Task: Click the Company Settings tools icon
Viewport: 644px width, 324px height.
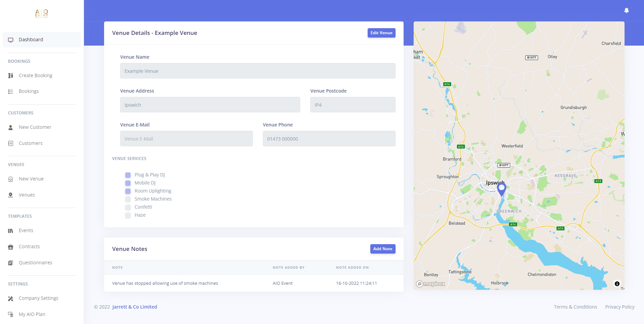Action: [11, 299]
